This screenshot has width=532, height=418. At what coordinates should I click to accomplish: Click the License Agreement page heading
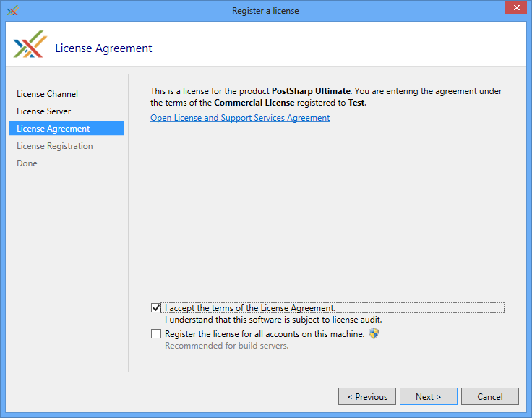point(103,48)
